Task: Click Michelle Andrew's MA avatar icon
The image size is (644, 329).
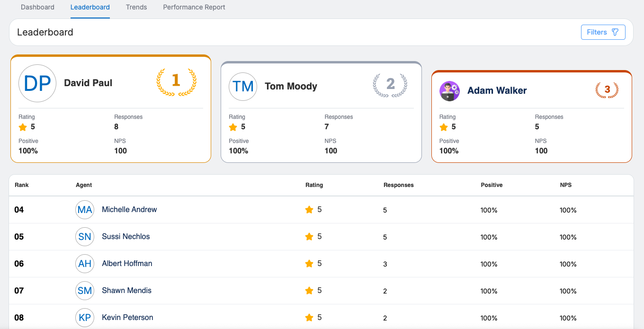Action: pos(85,210)
